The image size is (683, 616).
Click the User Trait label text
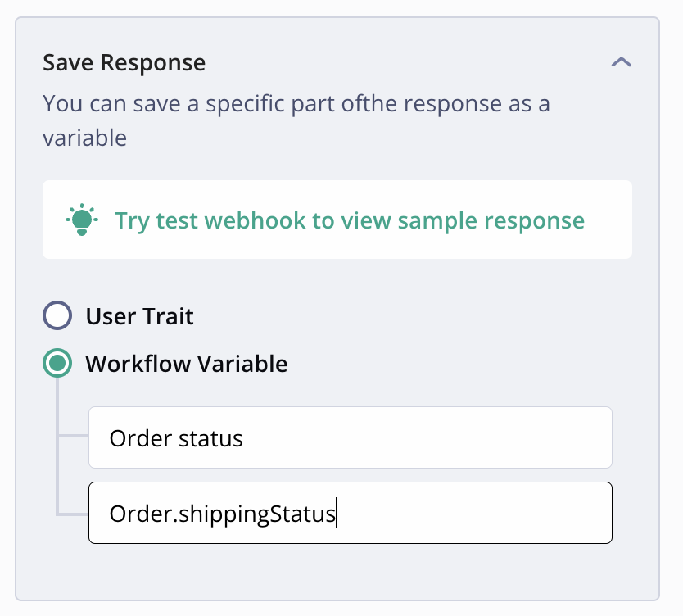pos(140,316)
